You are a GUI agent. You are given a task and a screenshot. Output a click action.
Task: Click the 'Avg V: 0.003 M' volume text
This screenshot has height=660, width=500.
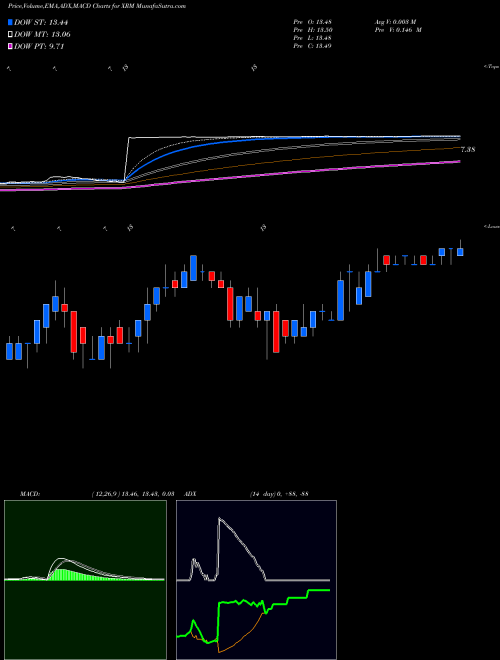[x=395, y=21]
